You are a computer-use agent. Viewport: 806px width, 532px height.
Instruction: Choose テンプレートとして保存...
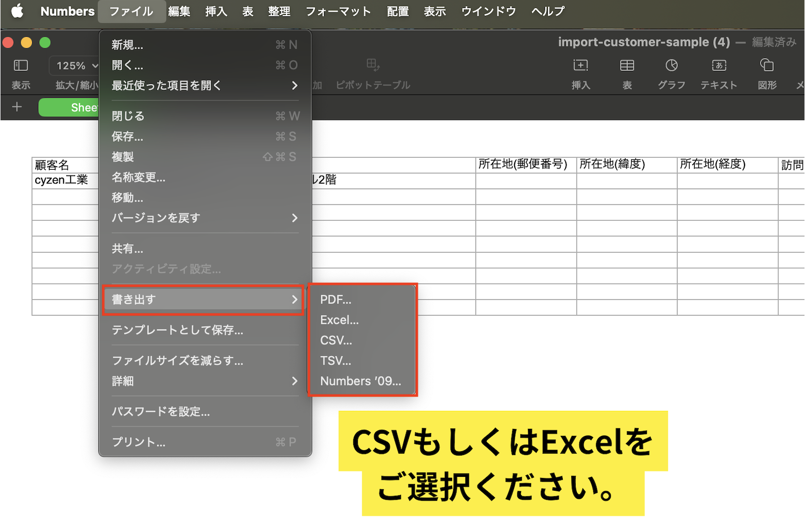(205, 330)
